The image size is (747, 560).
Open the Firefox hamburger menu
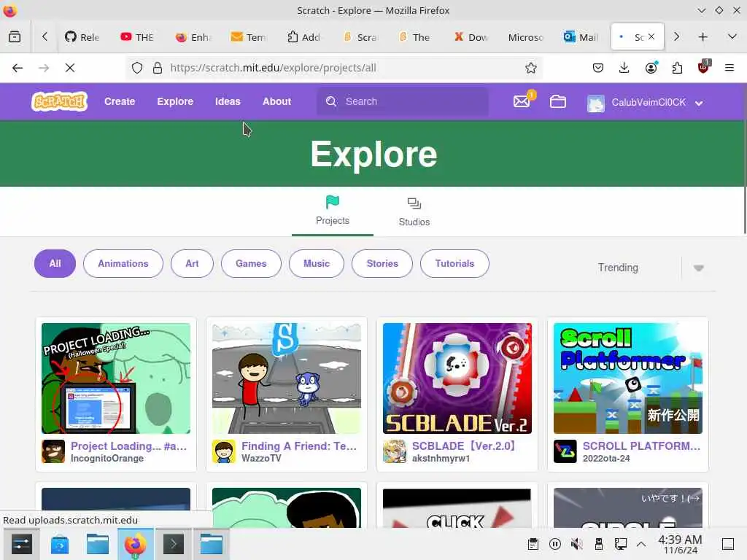tap(729, 68)
